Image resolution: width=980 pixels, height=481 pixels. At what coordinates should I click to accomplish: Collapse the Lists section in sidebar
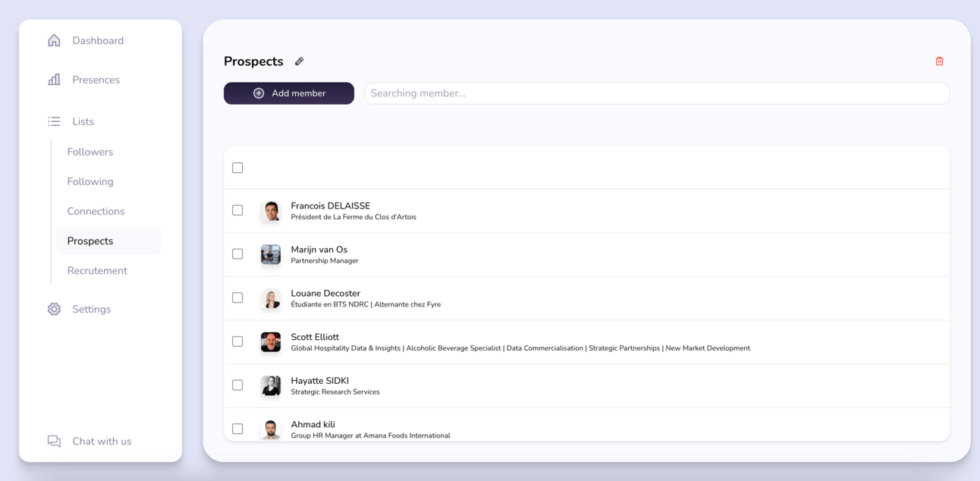click(x=83, y=121)
